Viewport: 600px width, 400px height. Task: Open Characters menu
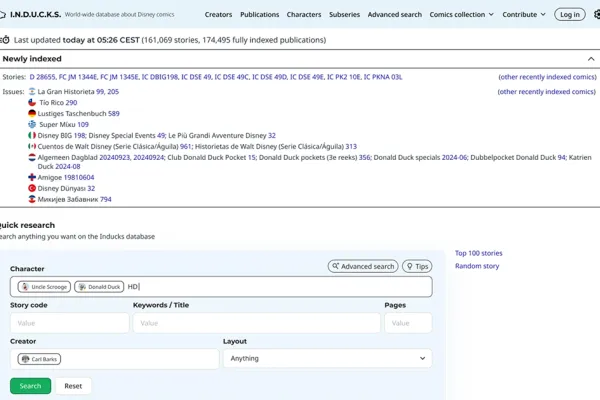coord(304,15)
